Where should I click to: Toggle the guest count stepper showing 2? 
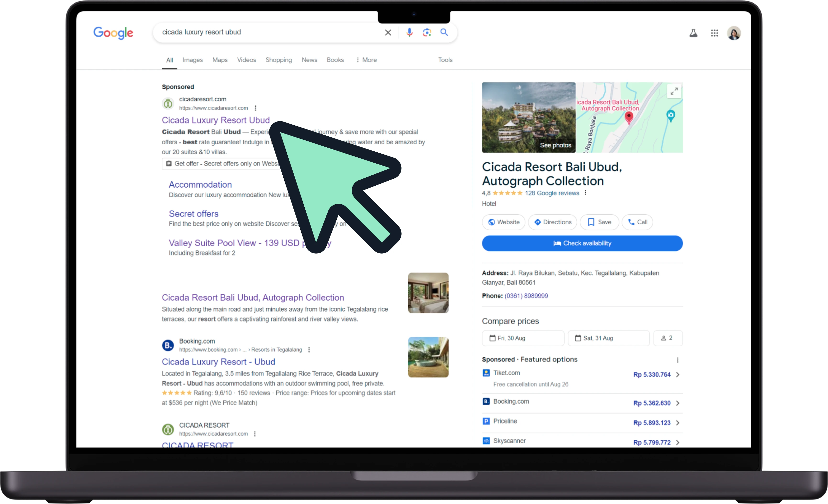(x=668, y=338)
